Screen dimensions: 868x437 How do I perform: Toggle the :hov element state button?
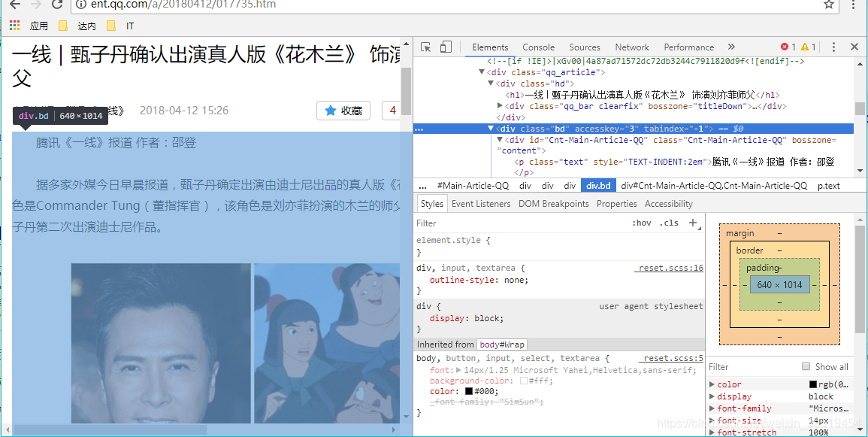point(641,223)
